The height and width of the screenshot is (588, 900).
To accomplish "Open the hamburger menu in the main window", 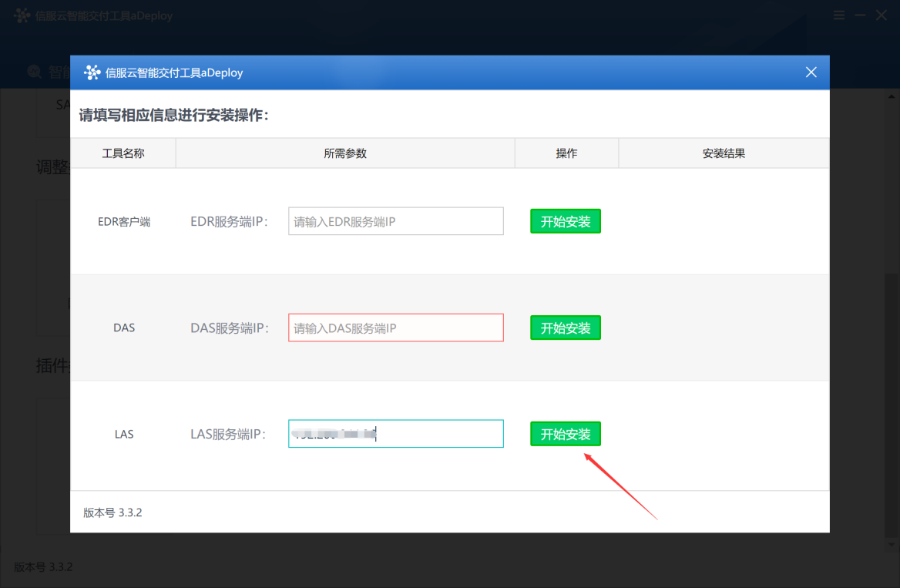I will pos(838,15).
